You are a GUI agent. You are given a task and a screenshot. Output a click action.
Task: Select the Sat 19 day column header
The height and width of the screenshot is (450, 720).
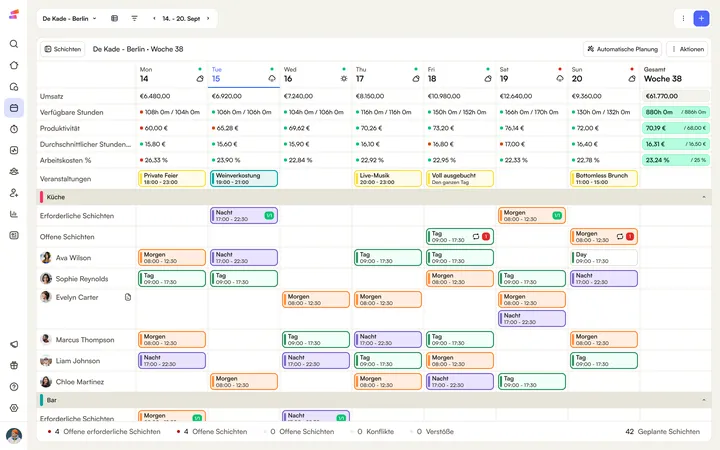pyautogui.click(x=532, y=74)
